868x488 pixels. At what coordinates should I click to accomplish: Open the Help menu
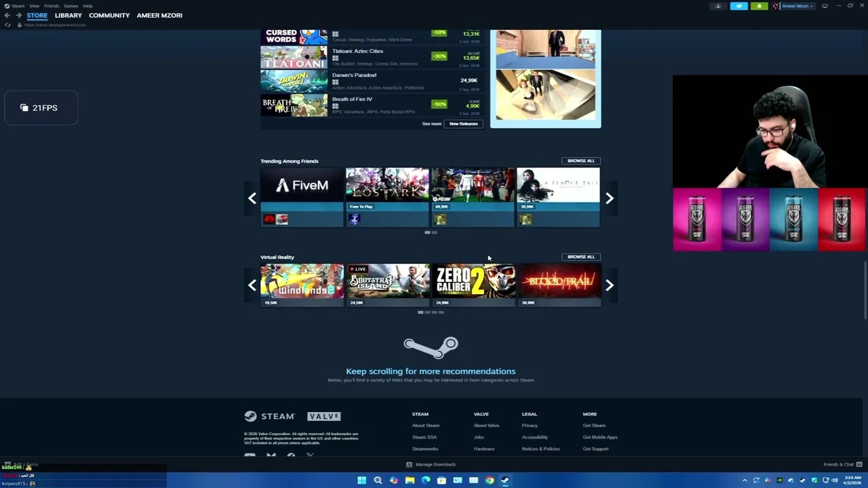(x=87, y=5)
